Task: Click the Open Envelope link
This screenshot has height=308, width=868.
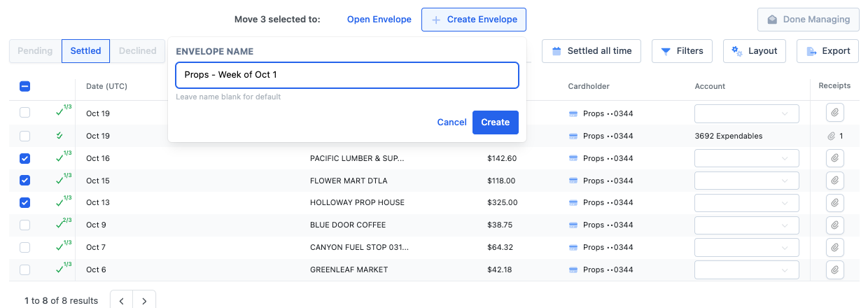Action: (x=379, y=20)
